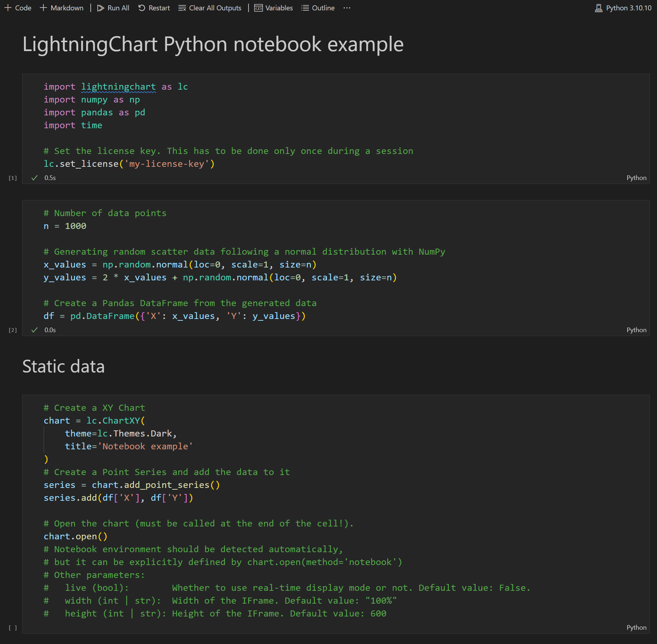This screenshot has height=644, width=657.
Task: Click the import time line
Action: pos(73,125)
